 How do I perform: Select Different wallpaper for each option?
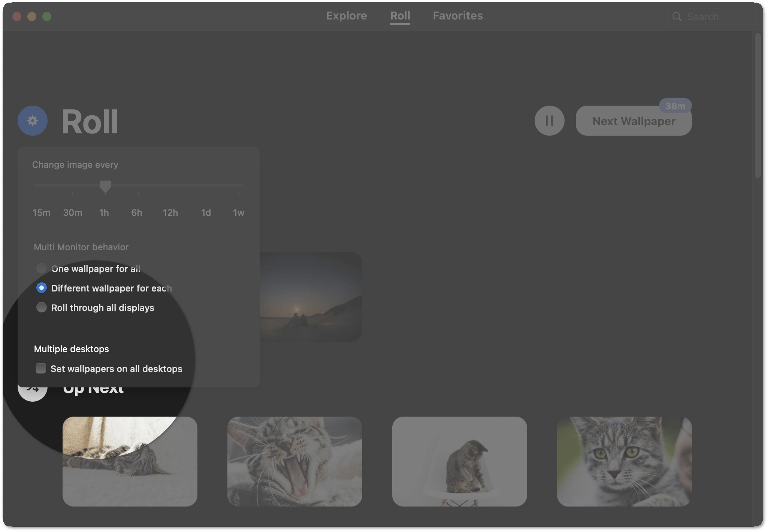point(42,288)
